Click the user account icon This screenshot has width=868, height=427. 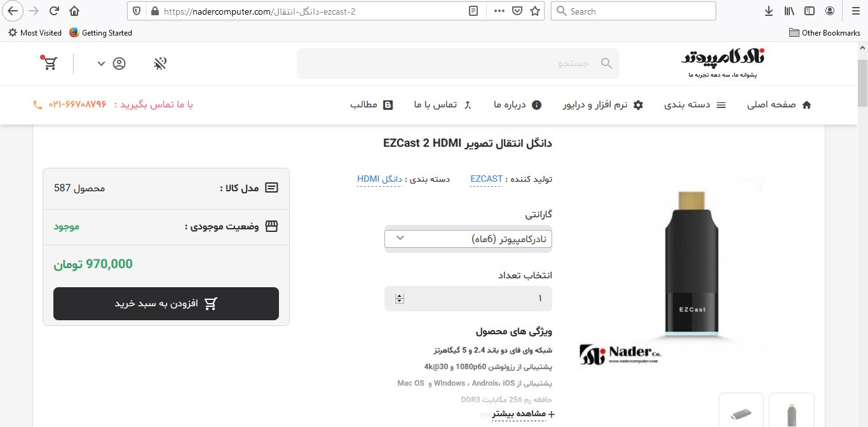[119, 64]
